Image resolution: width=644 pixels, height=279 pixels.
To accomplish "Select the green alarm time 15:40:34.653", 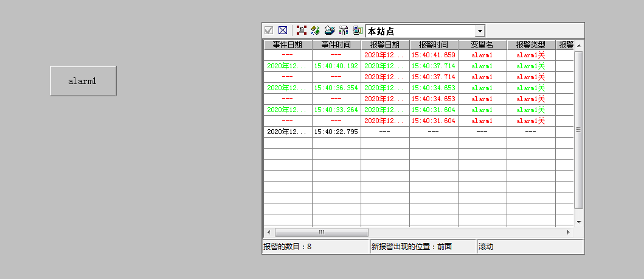I will (x=434, y=88).
